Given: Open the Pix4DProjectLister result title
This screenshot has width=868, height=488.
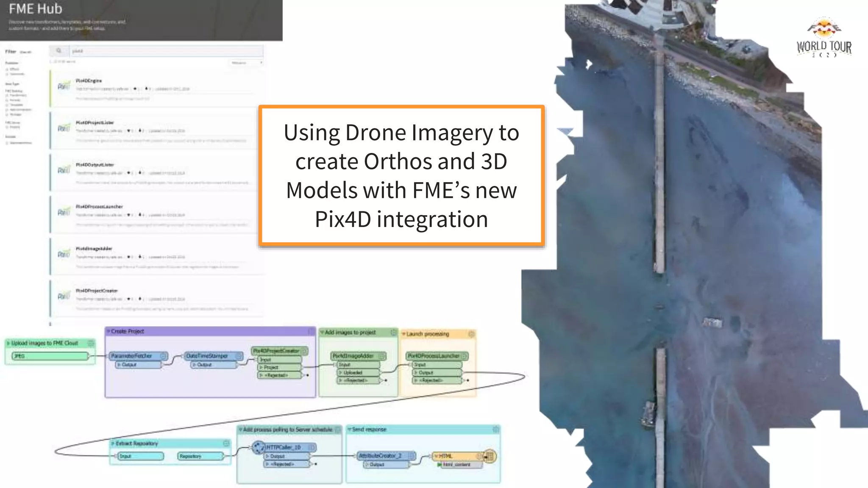Looking at the screenshot, I should pyautogui.click(x=95, y=122).
